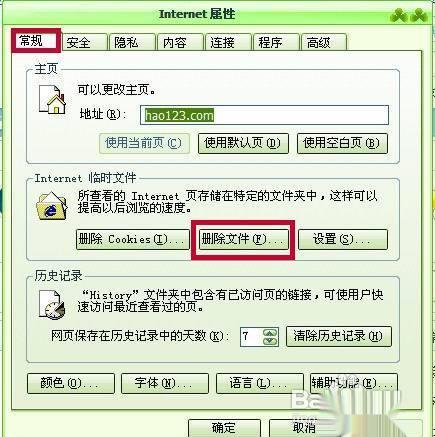Open temporary files 设置 button
The width and height of the screenshot is (435, 437).
343,239
